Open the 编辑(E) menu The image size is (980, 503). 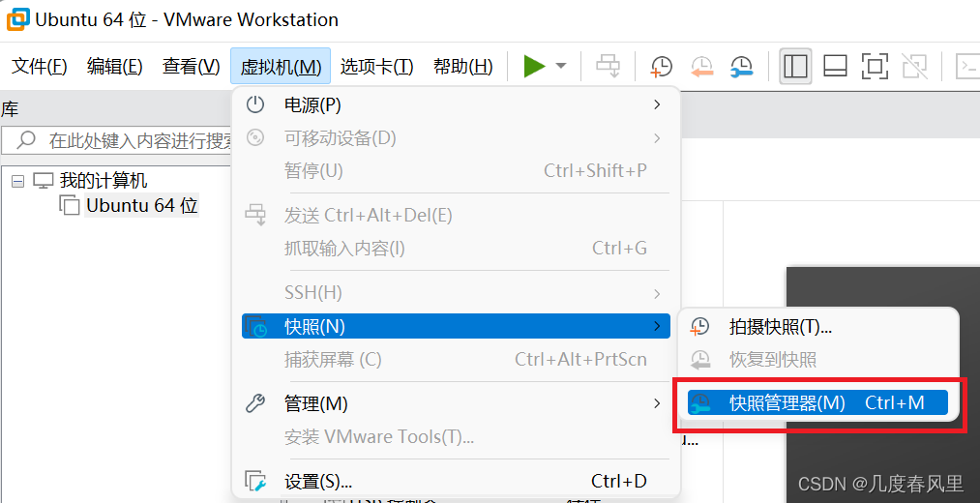click(x=115, y=66)
